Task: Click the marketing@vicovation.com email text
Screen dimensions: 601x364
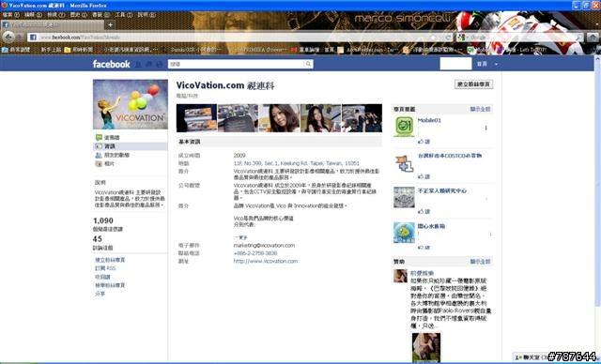Action: 264,246
